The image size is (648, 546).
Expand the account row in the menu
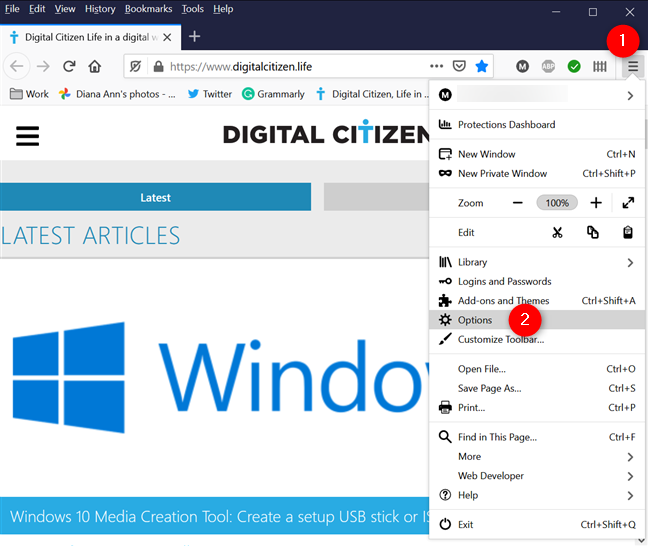click(537, 95)
